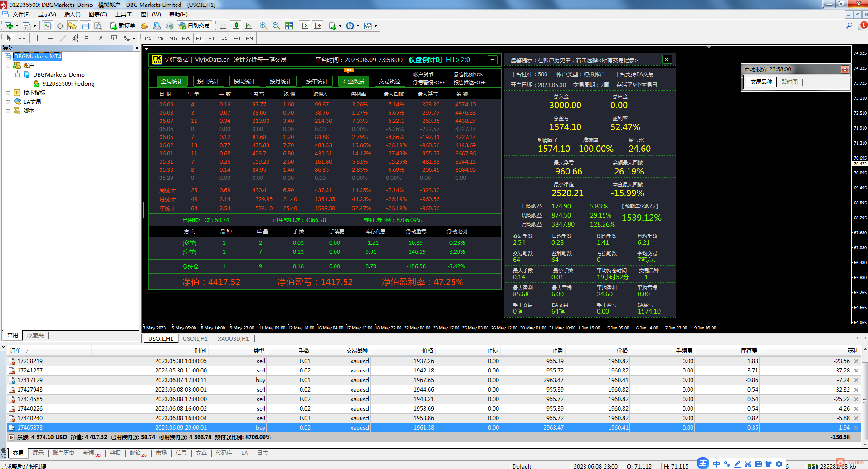The width and height of the screenshot is (868, 469).
Task: Select the text label tool
Action: coord(113,38)
